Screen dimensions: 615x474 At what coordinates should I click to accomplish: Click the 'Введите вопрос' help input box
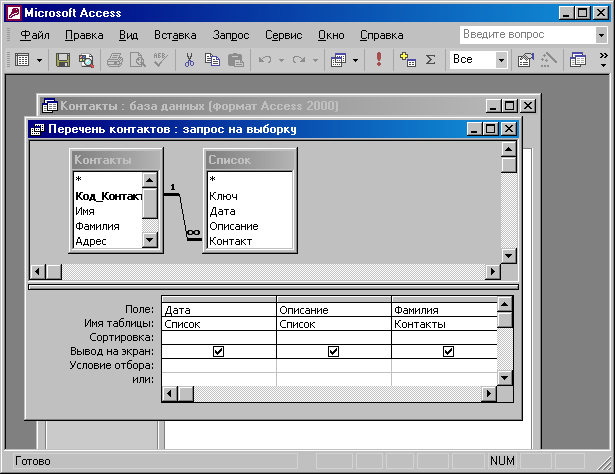[x=528, y=35]
